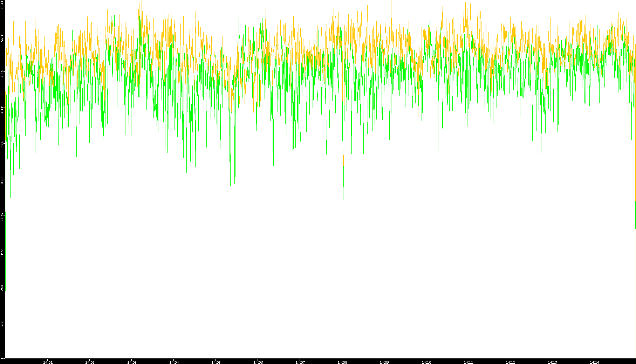Select the 5616 vertical axis label
The height and width of the screenshot is (364, 636).
click(2, 38)
